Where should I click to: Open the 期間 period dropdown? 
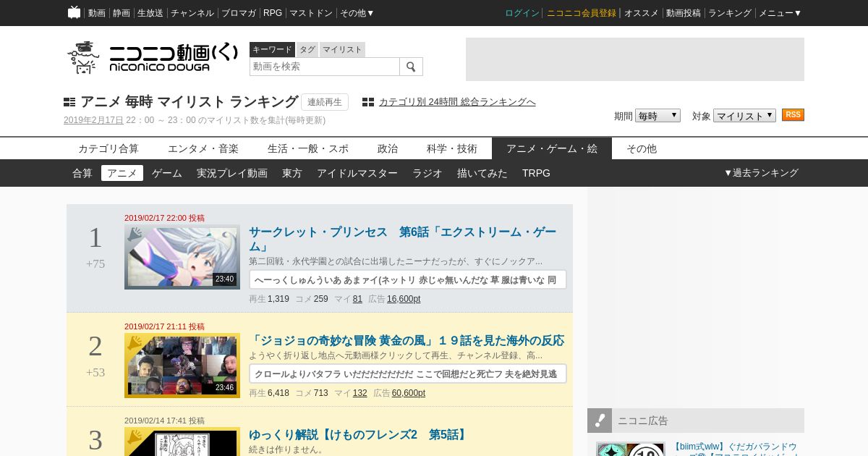[x=658, y=116]
